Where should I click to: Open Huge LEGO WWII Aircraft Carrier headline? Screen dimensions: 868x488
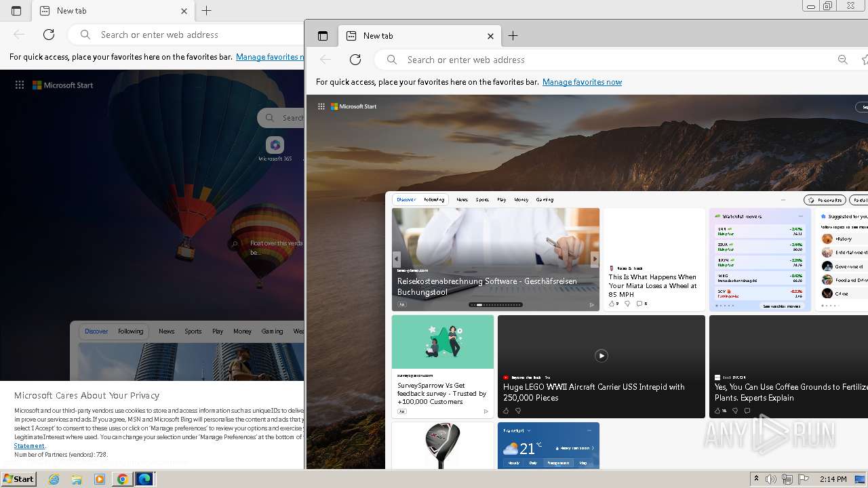coord(594,392)
